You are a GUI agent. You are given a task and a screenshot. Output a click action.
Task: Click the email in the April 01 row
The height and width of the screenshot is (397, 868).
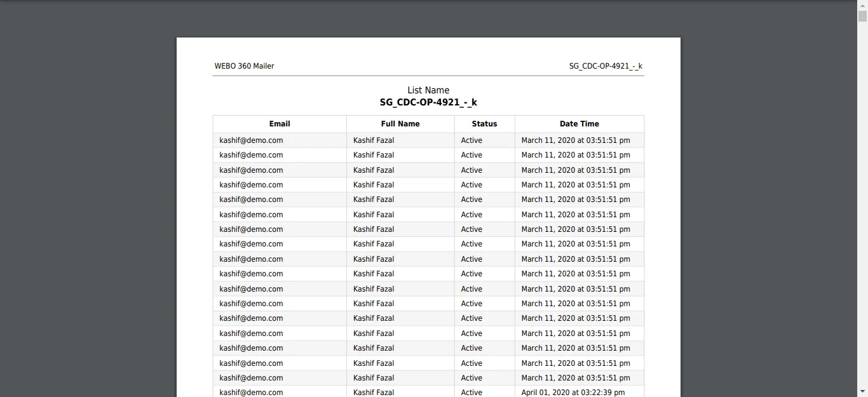pos(251,393)
